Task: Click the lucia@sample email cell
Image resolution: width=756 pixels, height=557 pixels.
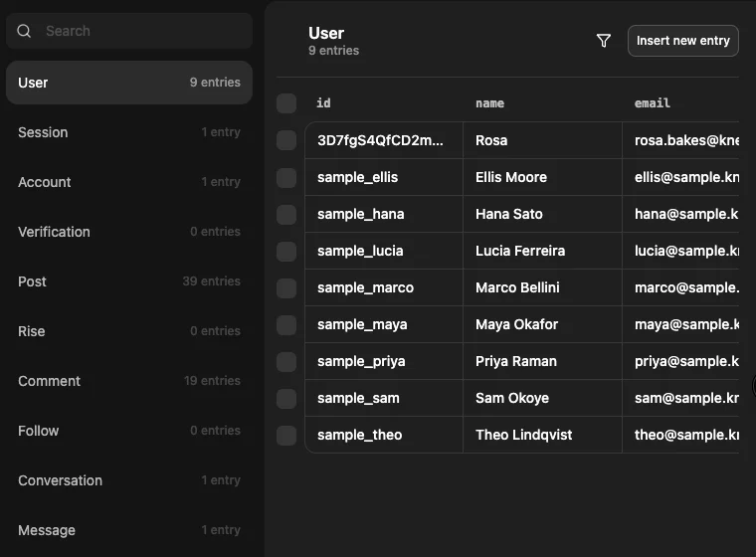Action: coord(680,251)
